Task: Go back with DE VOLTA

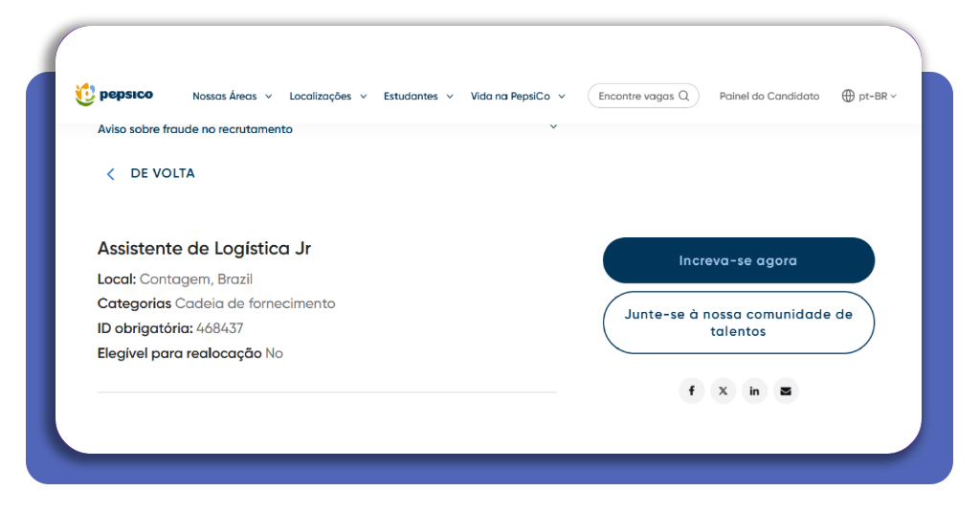Action: click(x=163, y=173)
